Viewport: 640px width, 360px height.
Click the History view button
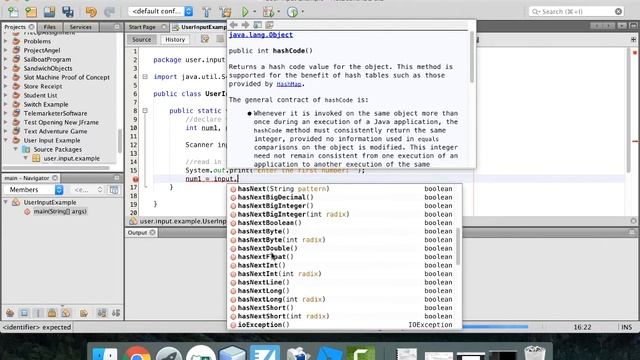click(175, 40)
